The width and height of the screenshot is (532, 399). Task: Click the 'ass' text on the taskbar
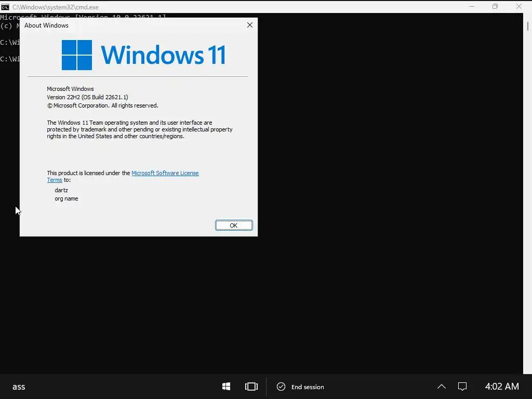[19, 387]
